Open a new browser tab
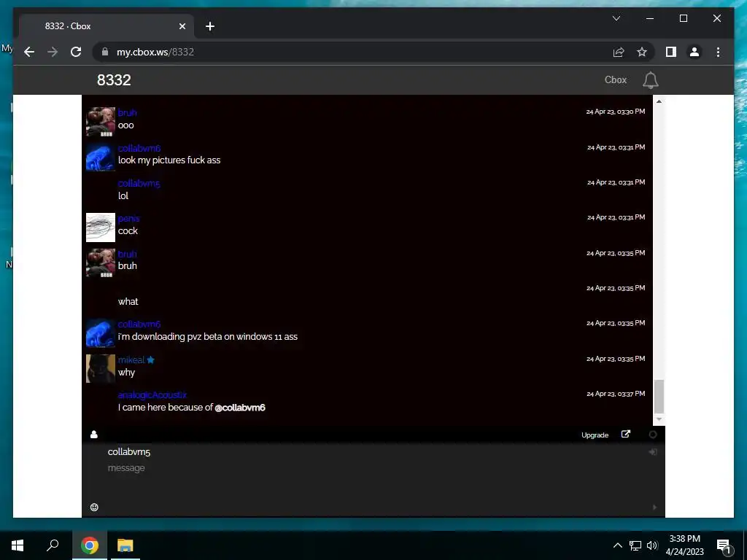The height and width of the screenshot is (560, 747). click(x=209, y=26)
